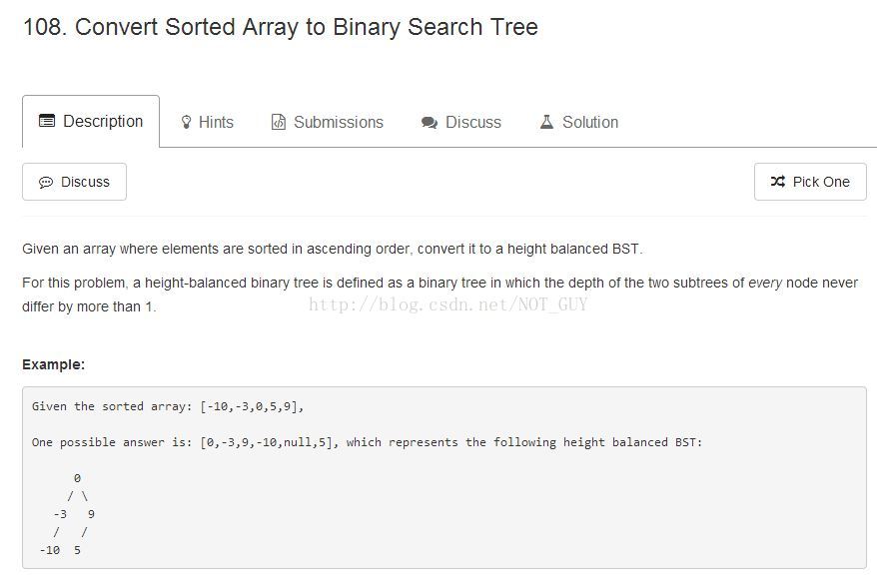Click the Discuss tab chat bubbles icon
Viewport: 877px width, 588px height.
(429, 123)
